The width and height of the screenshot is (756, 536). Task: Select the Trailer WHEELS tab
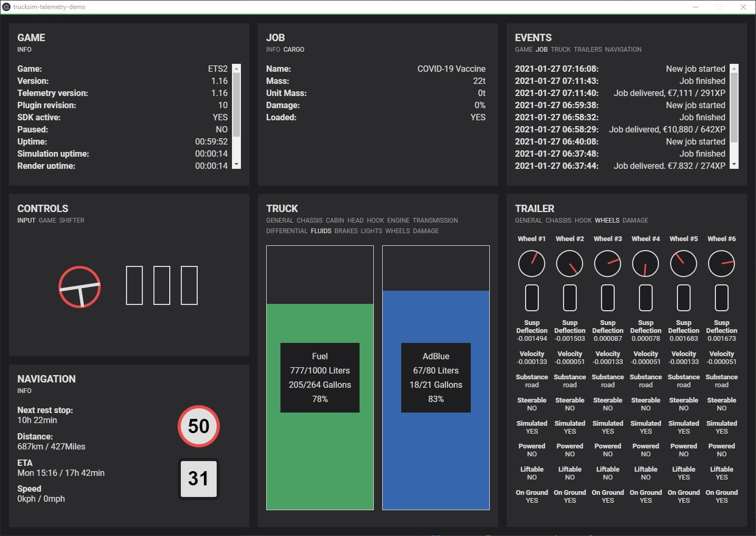tap(607, 221)
